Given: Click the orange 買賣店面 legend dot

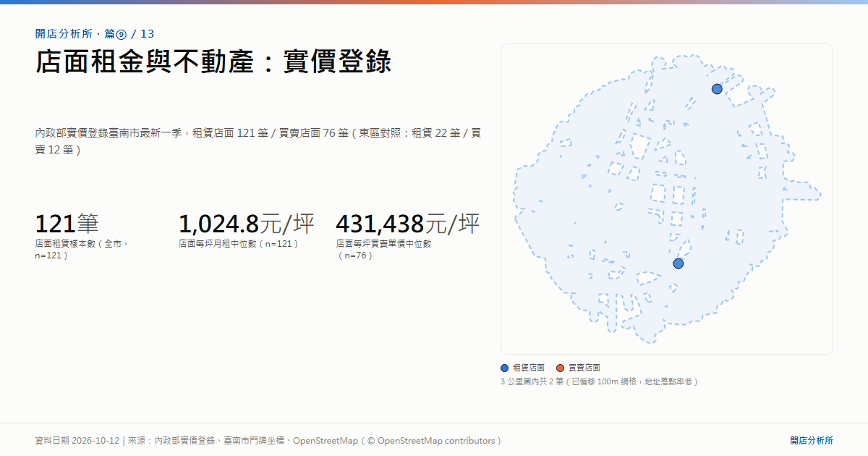Looking at the screenshot, I should point(560,368).
